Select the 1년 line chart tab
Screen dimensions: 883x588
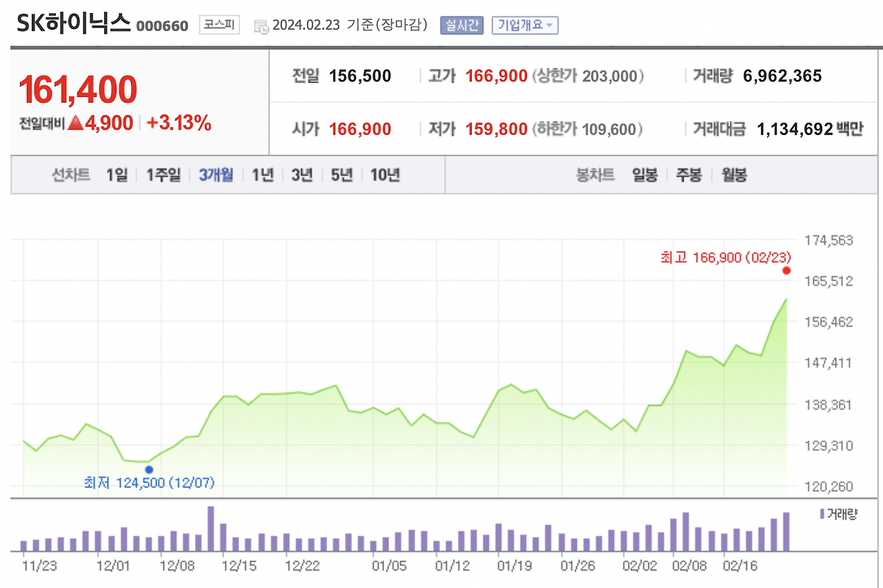pyautogui.click(x=263, y=175)
